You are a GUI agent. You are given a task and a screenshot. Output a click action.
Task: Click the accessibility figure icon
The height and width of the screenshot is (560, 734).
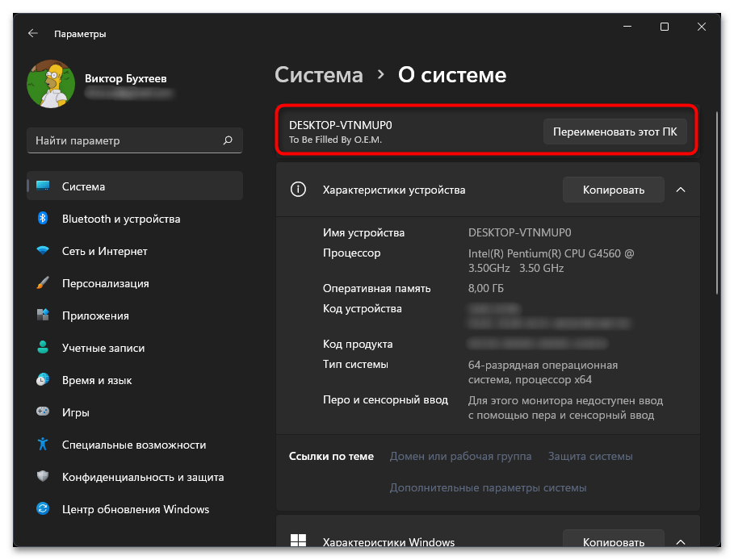(x=43, y=445)
